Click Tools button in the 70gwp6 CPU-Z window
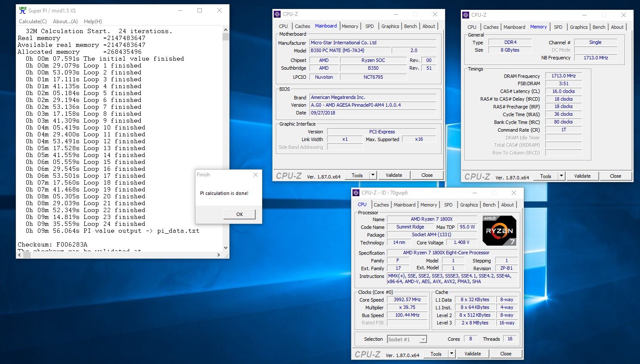 (436, 354)
